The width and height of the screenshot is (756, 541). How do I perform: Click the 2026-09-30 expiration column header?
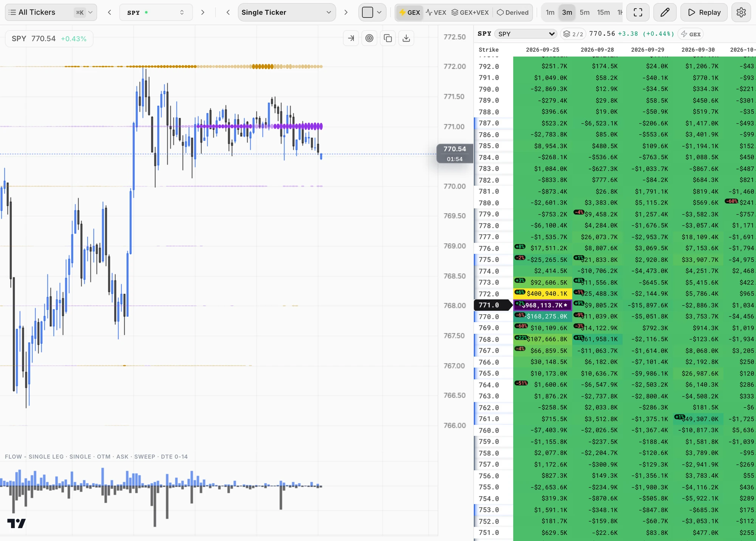coord(698,50)
